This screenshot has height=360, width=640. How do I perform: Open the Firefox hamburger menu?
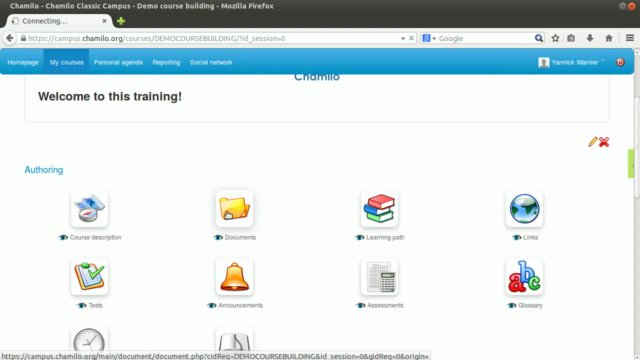tap(630, 38)
